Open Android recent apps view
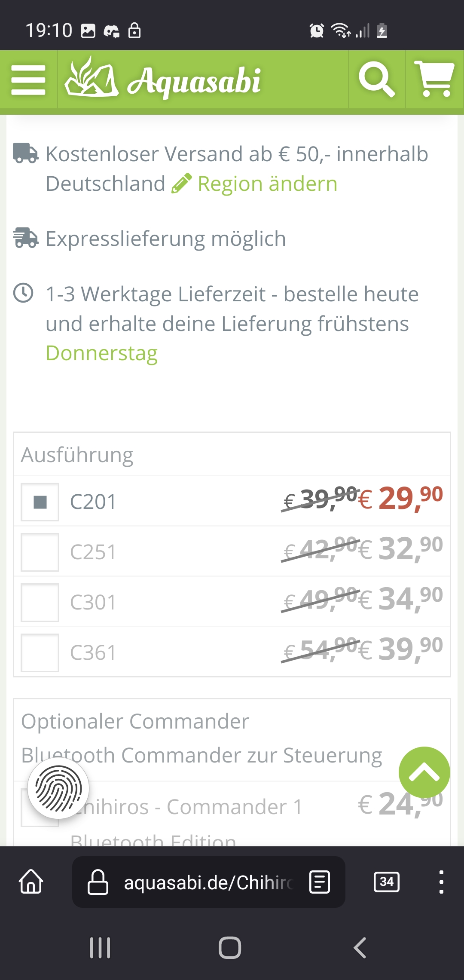Image resolution: width=464 pixels, height=980 pixels. 100,948
